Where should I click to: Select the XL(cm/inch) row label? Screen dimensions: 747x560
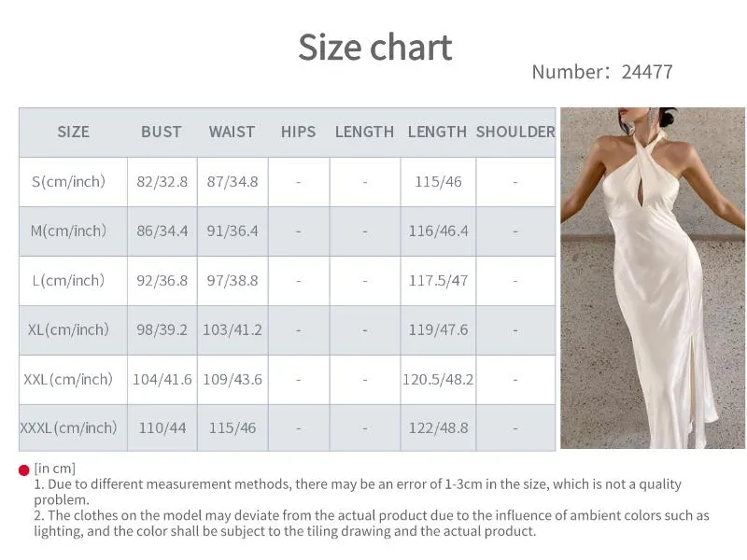68,329
